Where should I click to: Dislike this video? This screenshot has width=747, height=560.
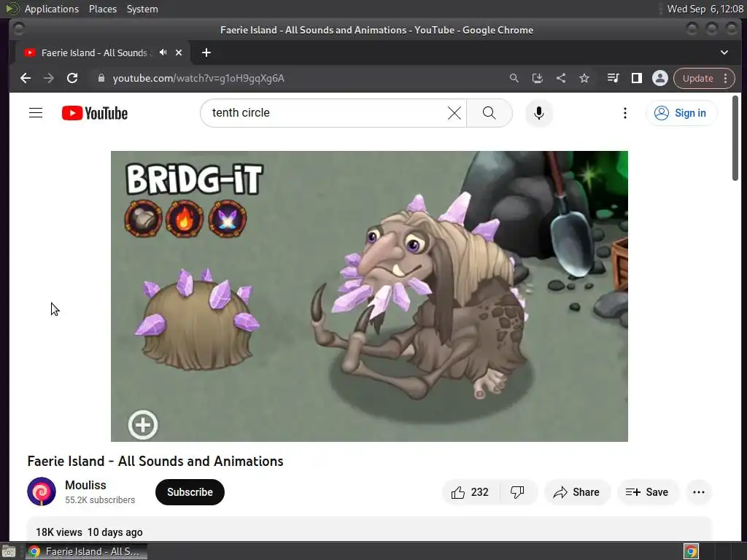pyautogui.click(x=518, y=492)
